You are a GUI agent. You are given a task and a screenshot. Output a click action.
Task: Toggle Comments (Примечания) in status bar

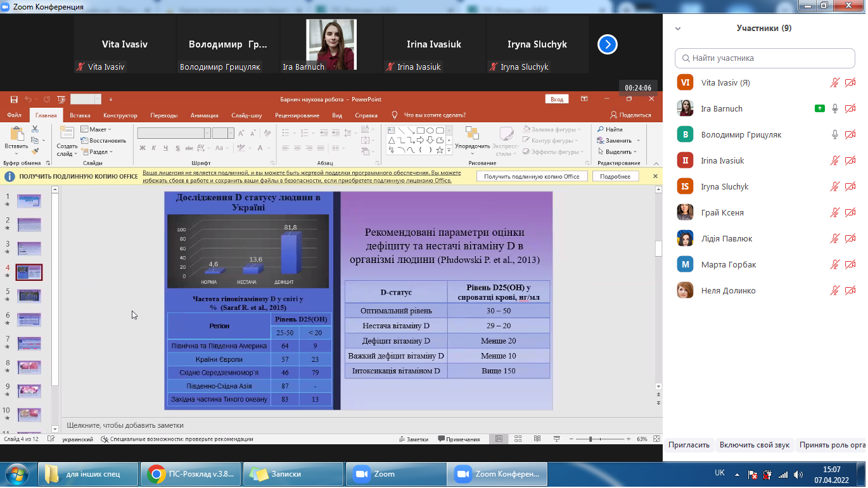(x=459, y=439)
